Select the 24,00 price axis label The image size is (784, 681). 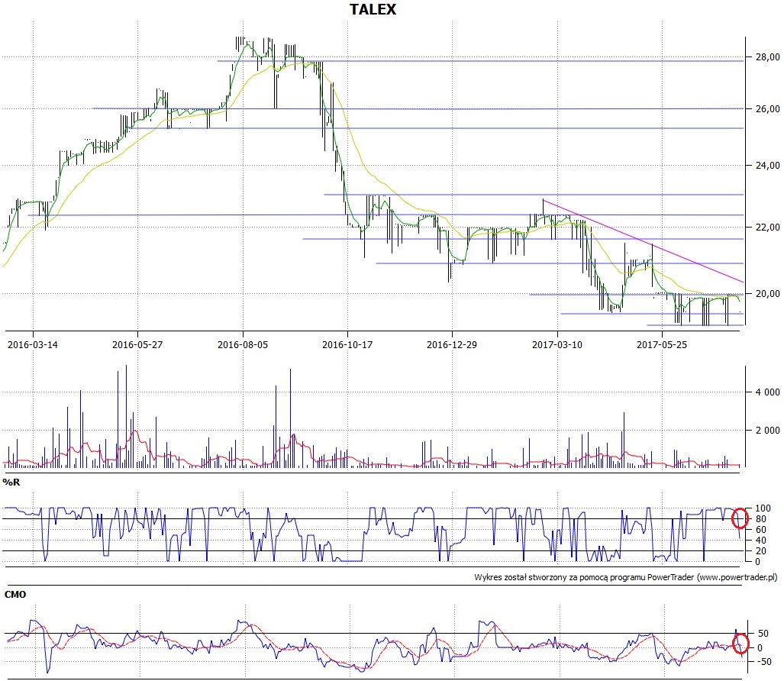767,166
